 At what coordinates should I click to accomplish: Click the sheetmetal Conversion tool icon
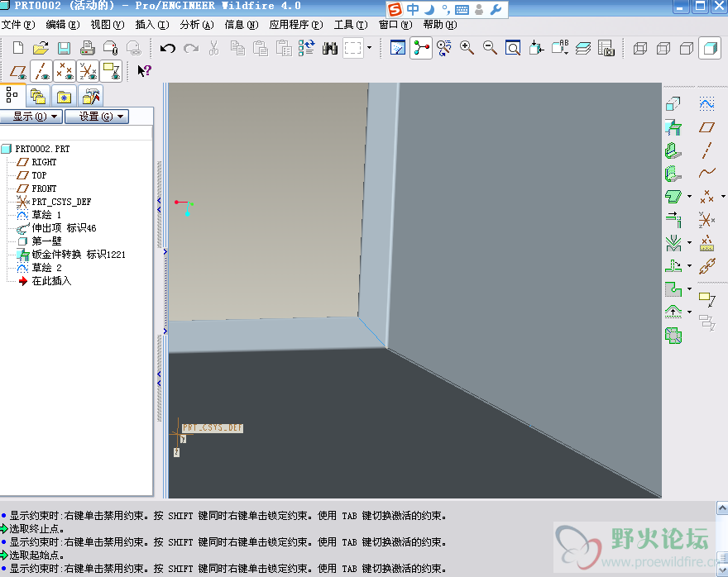pos(673,127)
